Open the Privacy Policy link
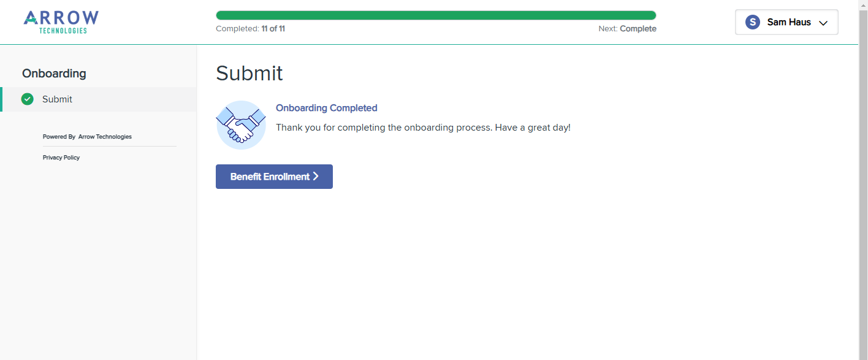Screen dimensions: 868x360 61,157
